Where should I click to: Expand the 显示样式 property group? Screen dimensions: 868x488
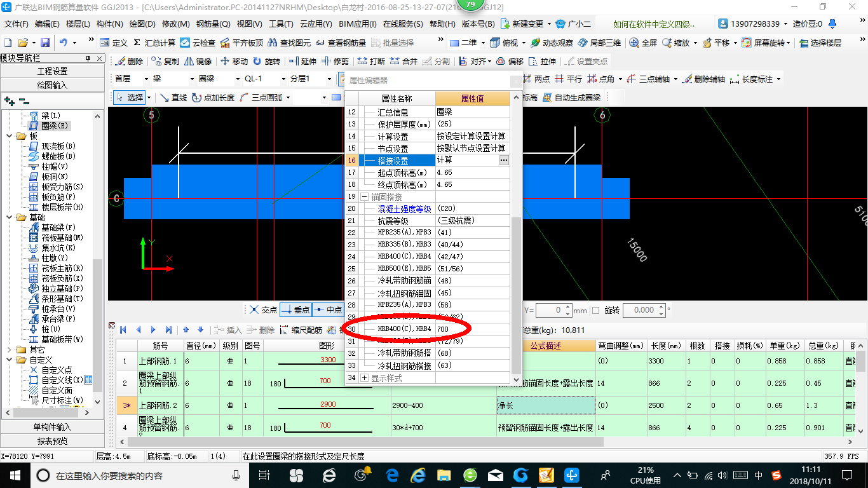click(x=365, y=378)
